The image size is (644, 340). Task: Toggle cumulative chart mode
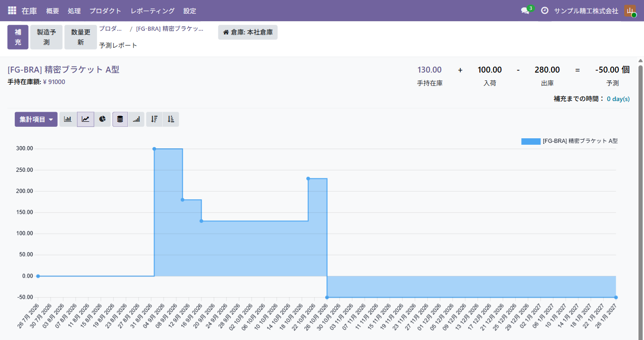coord(136,119)
